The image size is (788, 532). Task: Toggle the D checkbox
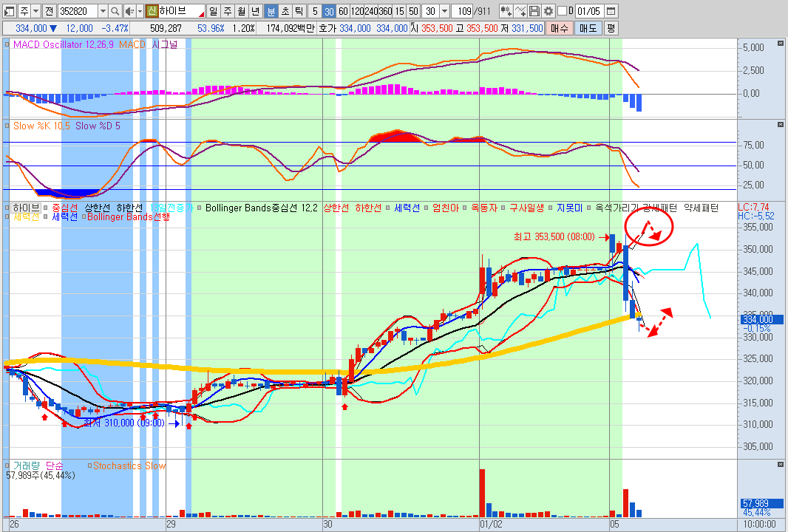tap(561, 11)
